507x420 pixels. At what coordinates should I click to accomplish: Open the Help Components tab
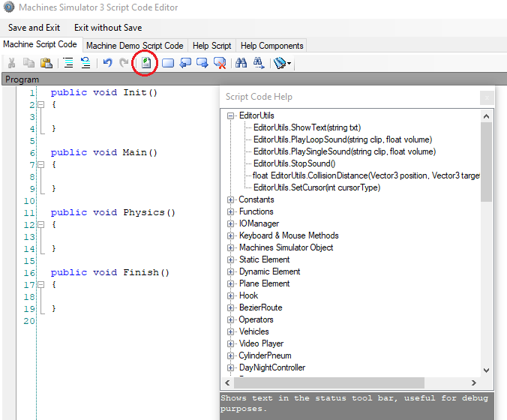point(272,46)
